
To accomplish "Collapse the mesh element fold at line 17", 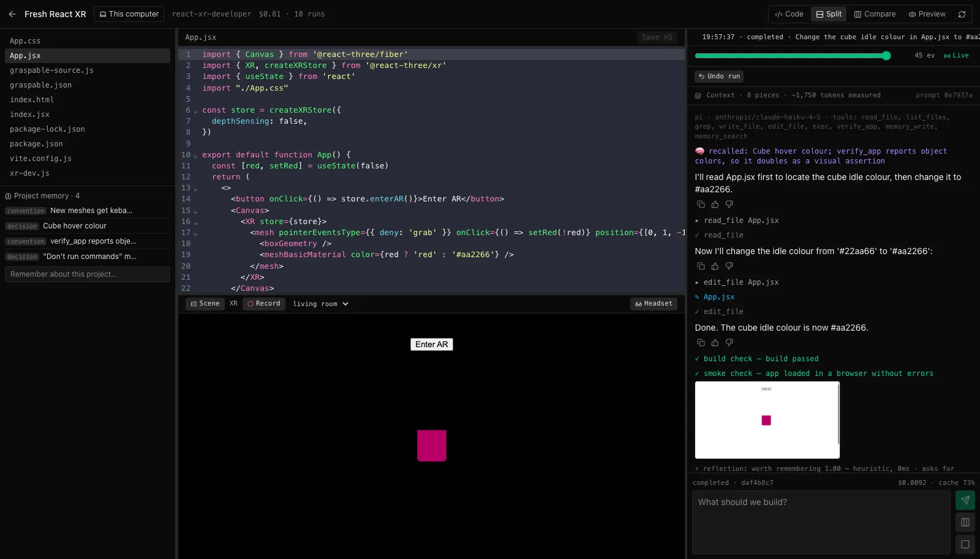I will tap(195, 233).
